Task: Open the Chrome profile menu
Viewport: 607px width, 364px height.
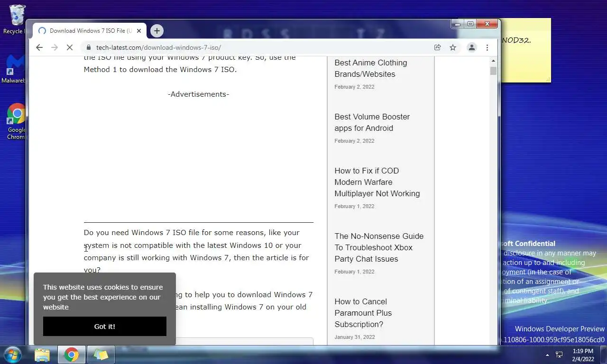Action: (x=472, y=47)
